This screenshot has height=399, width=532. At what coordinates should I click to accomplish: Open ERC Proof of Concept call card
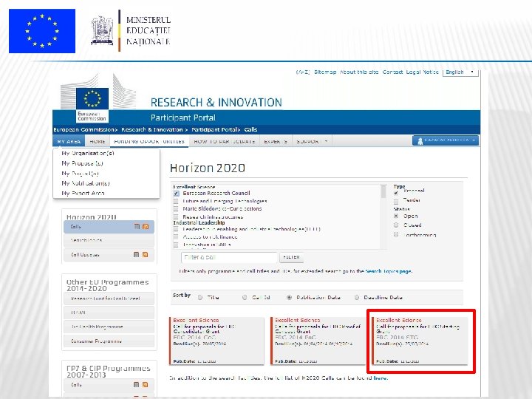pos(318,341)
